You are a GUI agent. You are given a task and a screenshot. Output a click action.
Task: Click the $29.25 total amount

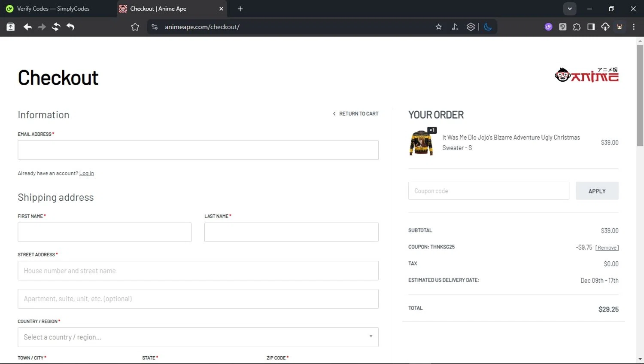(x=608, y=309)
